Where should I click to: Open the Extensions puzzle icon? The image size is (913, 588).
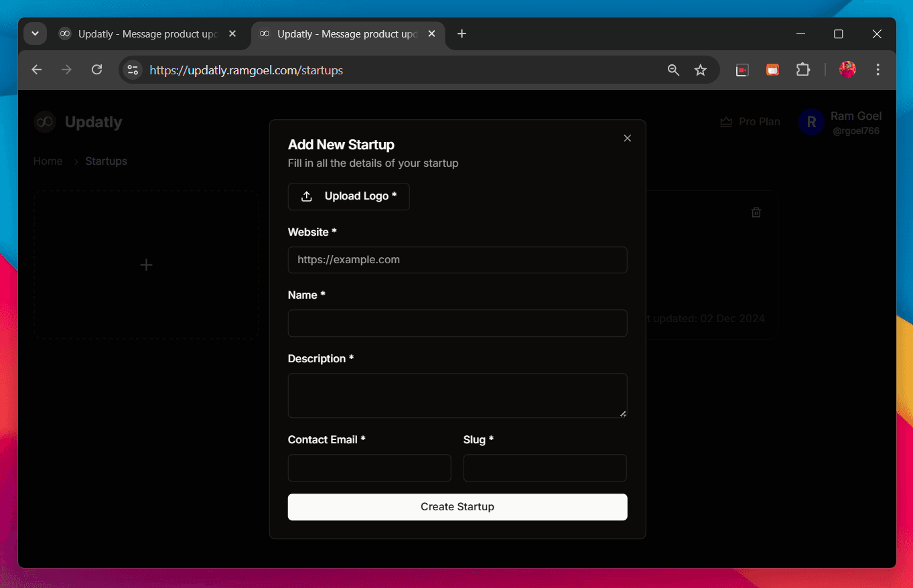802,70
